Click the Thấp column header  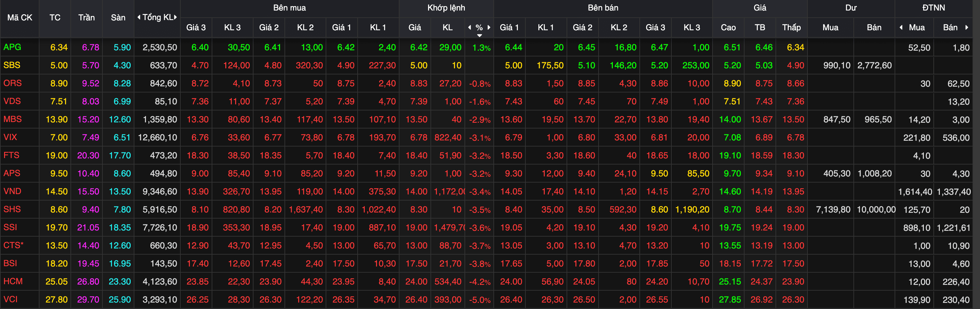point(791,28)
